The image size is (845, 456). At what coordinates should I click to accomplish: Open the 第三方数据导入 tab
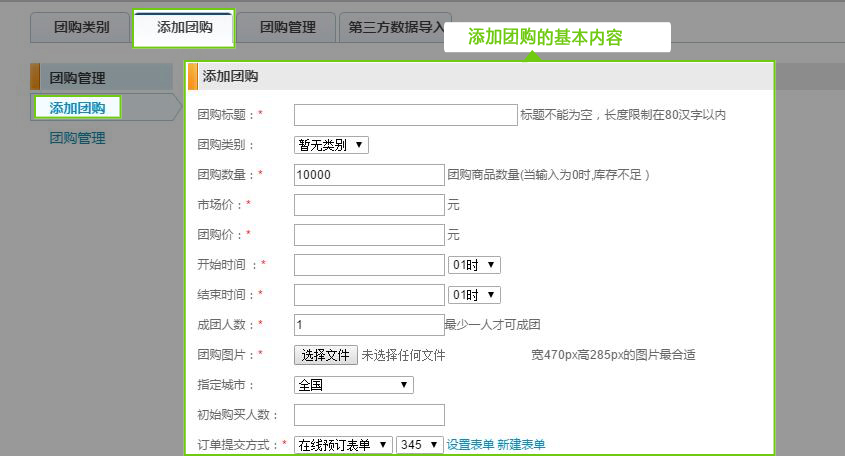coord(395,27)
